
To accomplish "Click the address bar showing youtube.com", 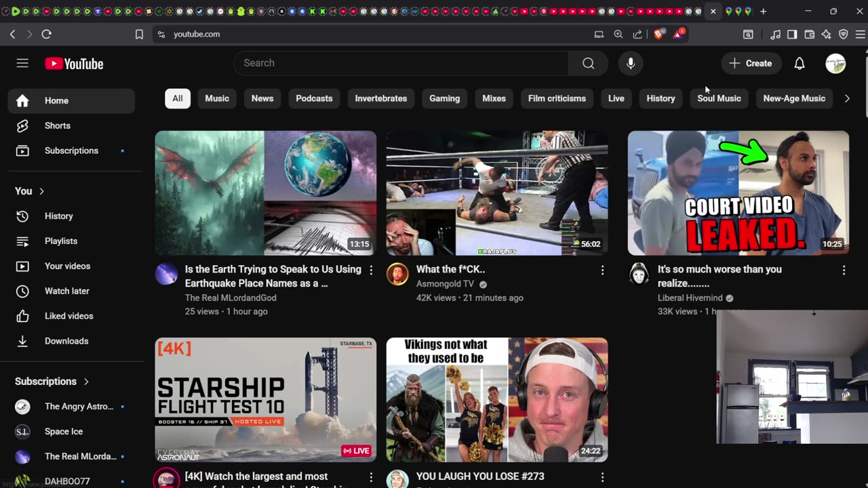I will tap(197, 34).
